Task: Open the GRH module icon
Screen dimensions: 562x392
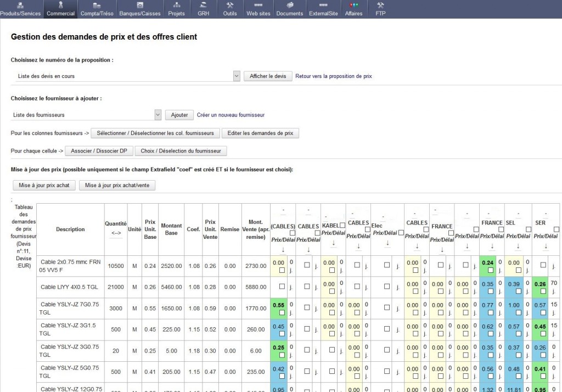Action: tap(203, 5)
